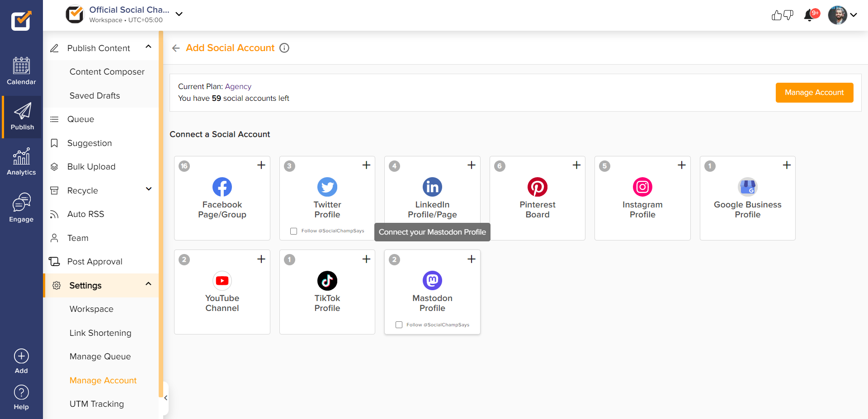This screenshot has width=868, height=419.
Task: Click the Add plus circle icon
Action: click(21, 356)
